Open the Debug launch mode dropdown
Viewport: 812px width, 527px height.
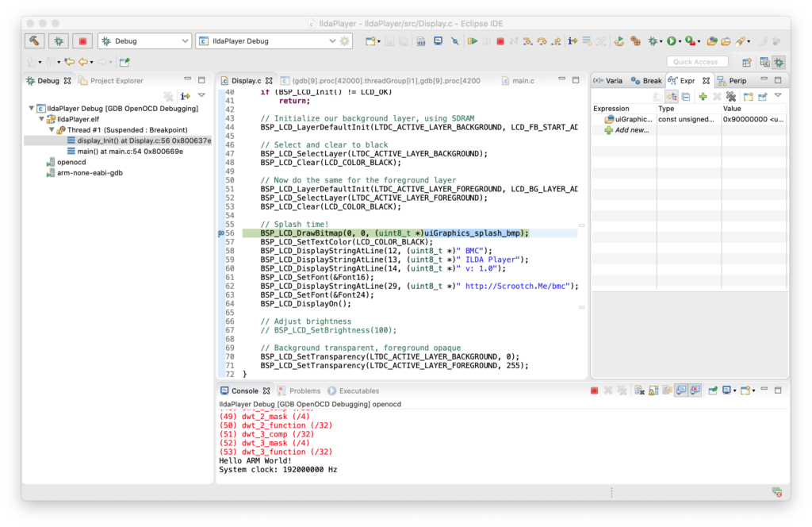(x=186, y=40)
